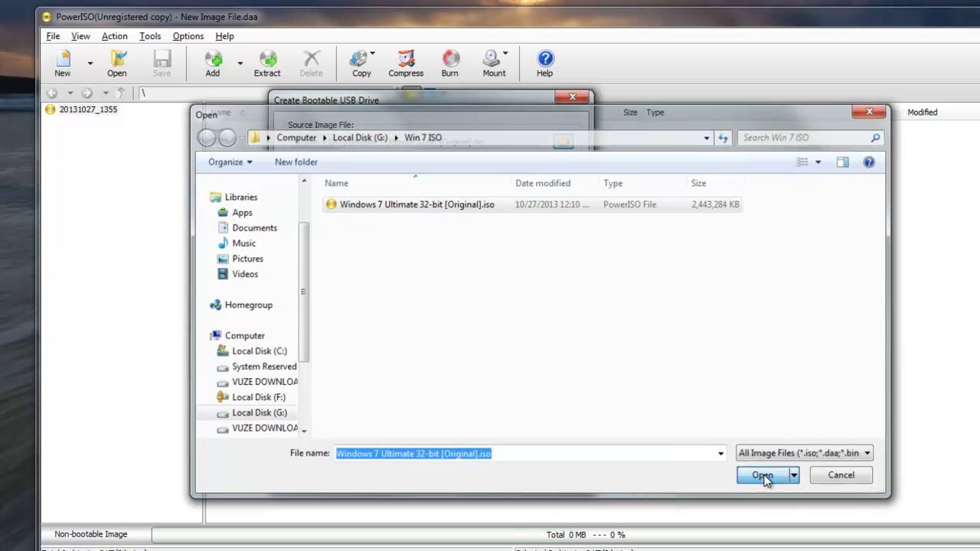Click the New image toolbar icon
Image resolution: width=980 pixels, height=551 pixels.
pyautogui.click(x=63, y=64)
